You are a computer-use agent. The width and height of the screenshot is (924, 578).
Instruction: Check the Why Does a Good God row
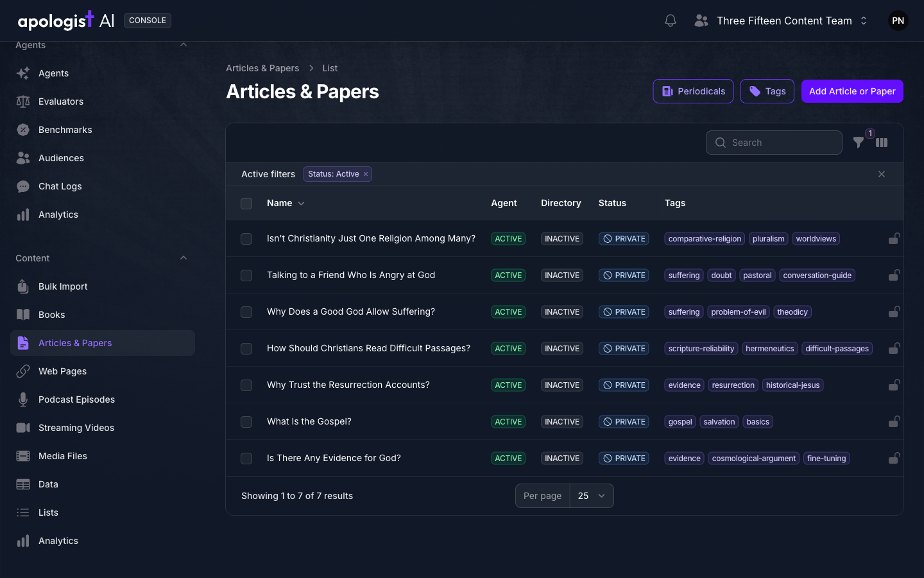pyautogui.click(x=246, y=312)
